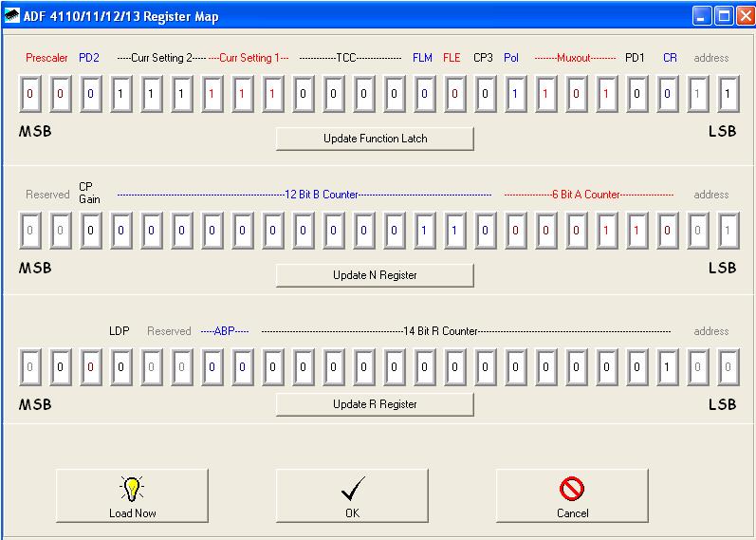The height and width of the screenshot is (540, 756).
Task: Click the TCC label
Action: coord(345,58)
